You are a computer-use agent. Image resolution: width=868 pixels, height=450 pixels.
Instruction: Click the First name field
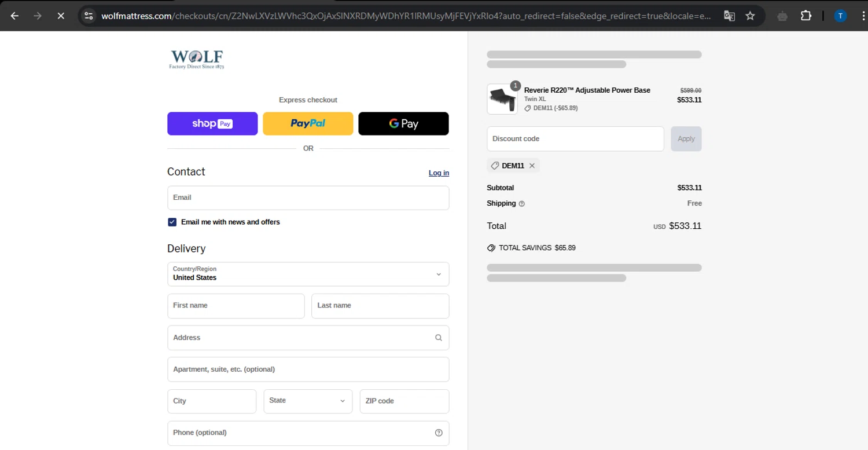236,306
